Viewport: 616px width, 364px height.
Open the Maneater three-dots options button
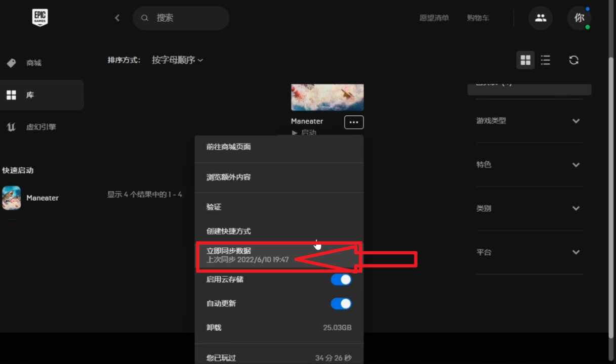coord(354,122)
